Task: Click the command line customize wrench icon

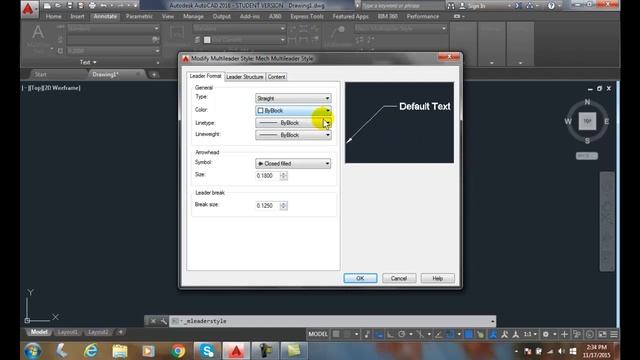Action: 163,321
